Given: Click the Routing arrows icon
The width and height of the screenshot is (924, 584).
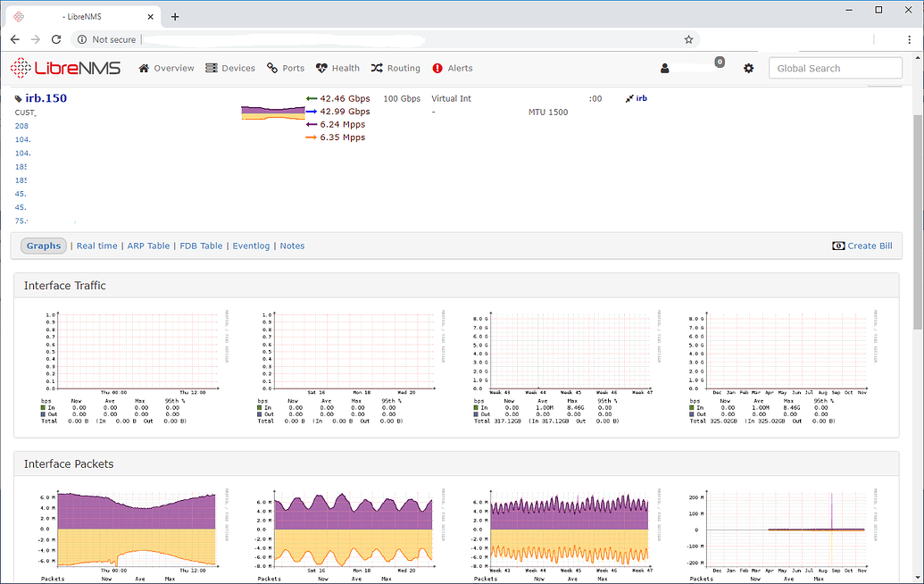Looking at the screenshot, I should (376, 68).
